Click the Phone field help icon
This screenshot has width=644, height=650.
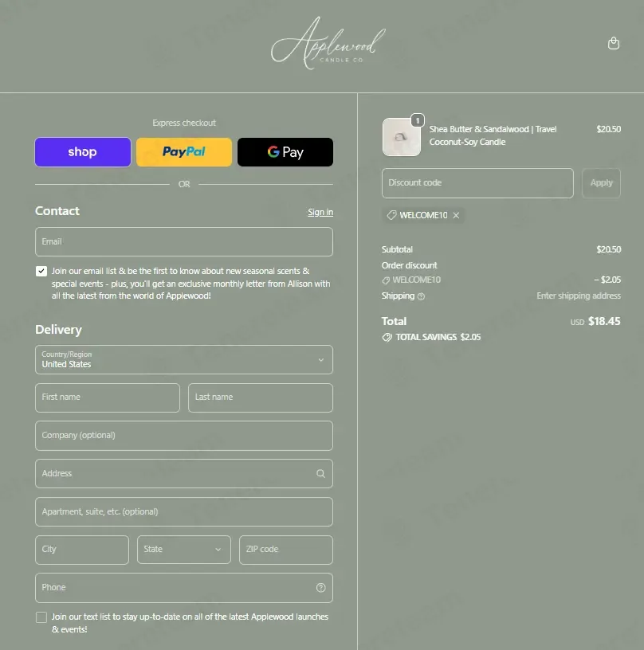[320, 587]
